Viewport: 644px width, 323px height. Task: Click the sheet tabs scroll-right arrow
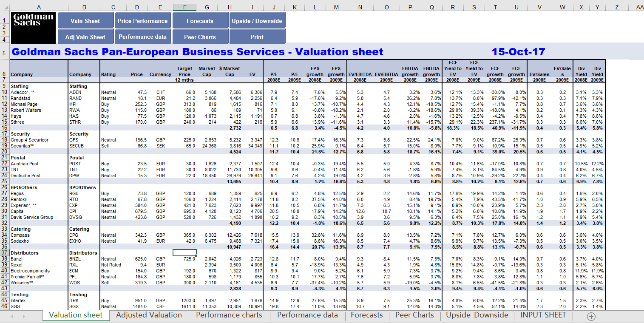[x=23, y=316]
